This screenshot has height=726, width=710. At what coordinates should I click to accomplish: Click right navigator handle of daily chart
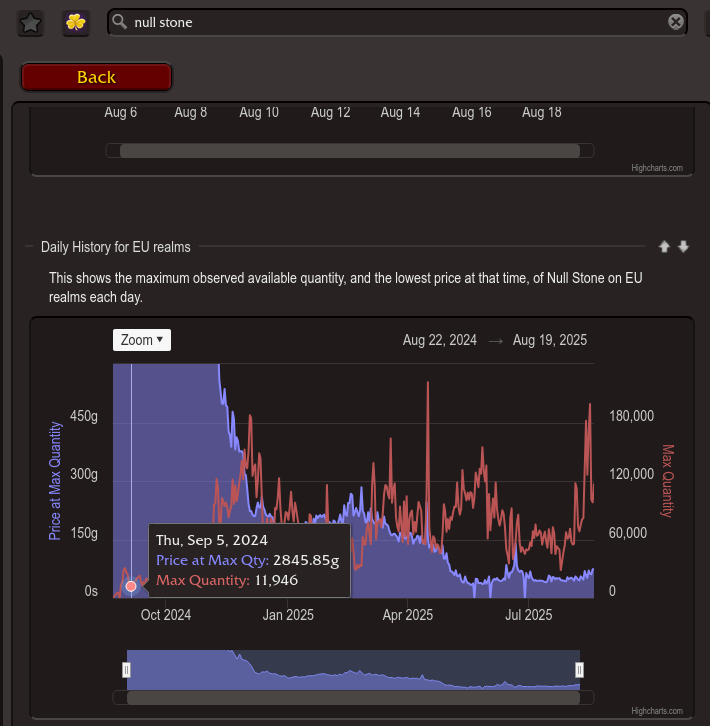pos(579,670)
